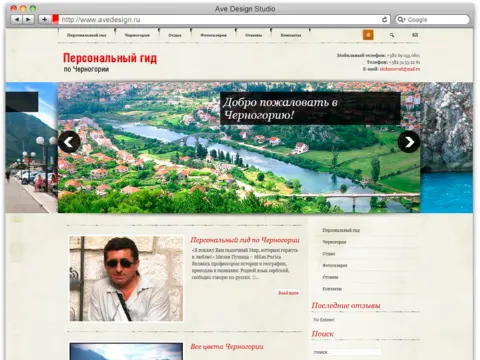
Task: Click the 'Мобильный телефон' contact line
Action: [x=378, y=55]
